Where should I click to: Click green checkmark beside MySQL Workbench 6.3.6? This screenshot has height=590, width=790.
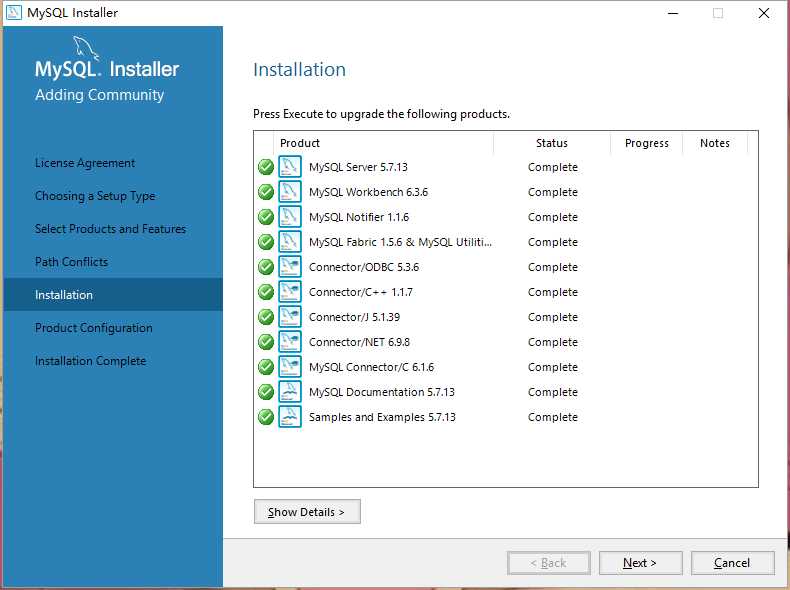click(266, 192)
